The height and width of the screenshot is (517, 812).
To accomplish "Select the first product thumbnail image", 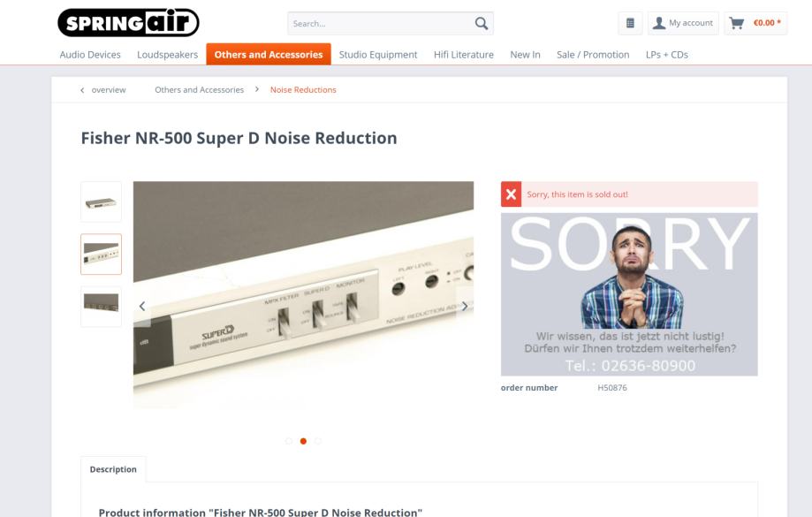I will [101, 202].
